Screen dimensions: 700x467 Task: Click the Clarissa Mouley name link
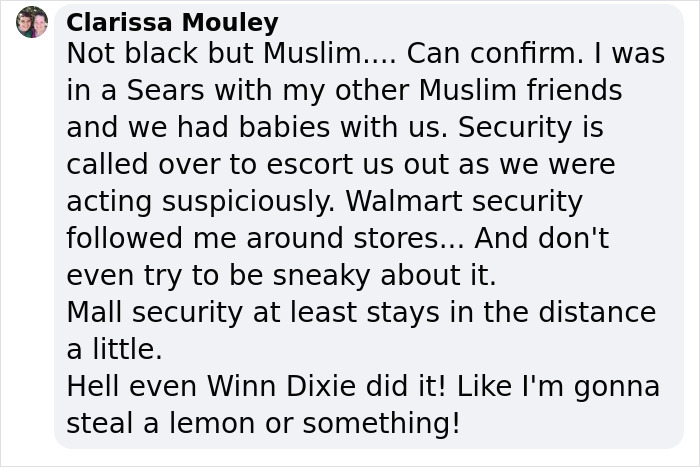[172, 22]
